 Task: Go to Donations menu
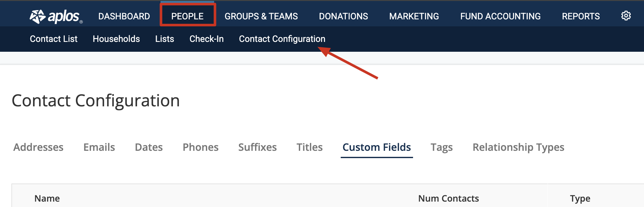tap(343, 16)
